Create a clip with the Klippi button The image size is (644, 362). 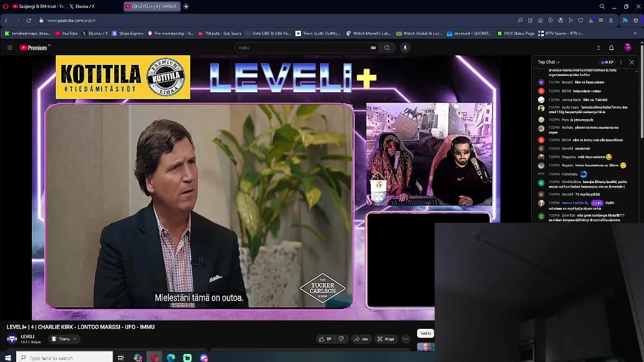386,339
